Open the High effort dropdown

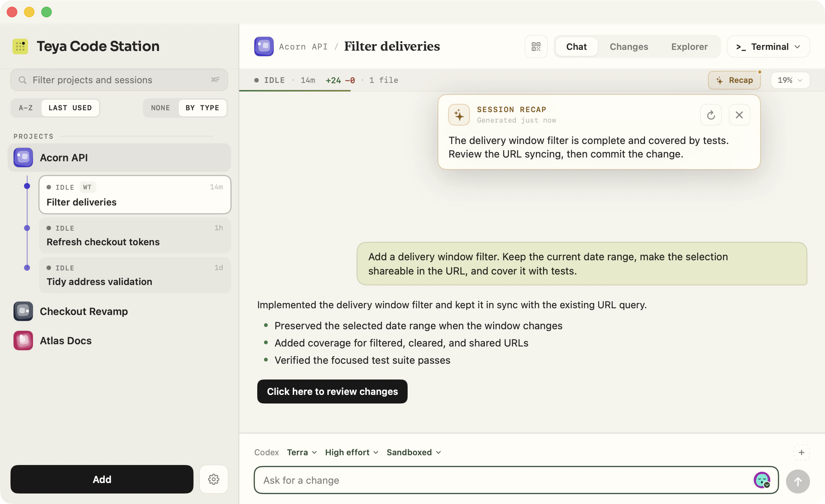(352, 452)
